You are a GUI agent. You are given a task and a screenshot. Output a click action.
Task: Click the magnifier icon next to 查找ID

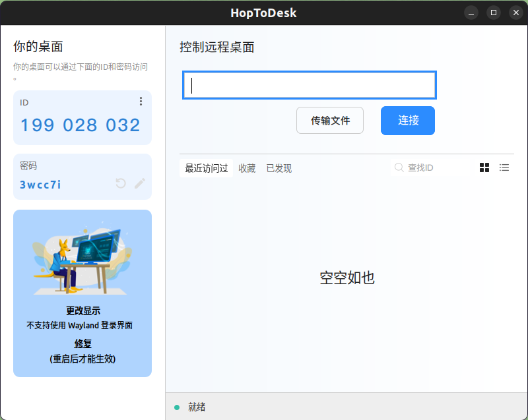click(399, 167)
